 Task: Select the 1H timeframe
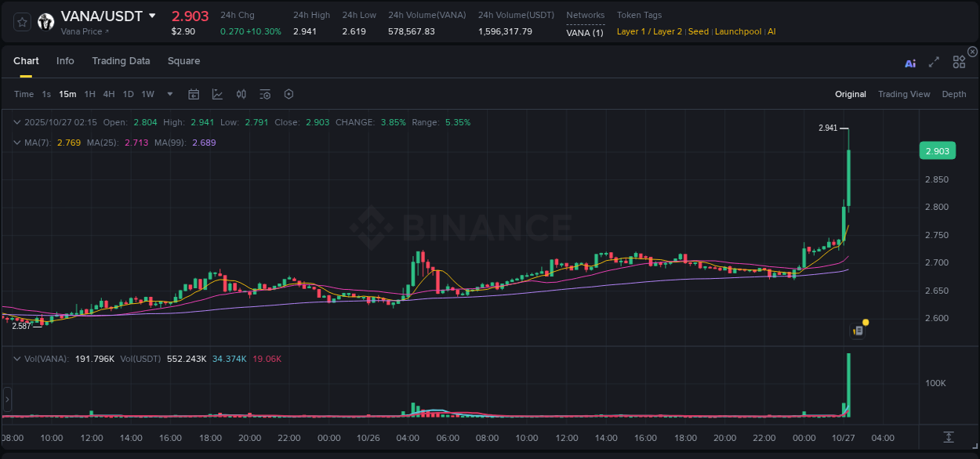89,94
